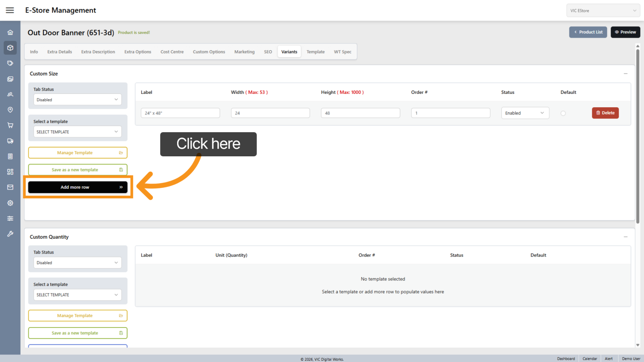Open the mail envelope sidebar icon
644x362 pixels.
point(10,187)
